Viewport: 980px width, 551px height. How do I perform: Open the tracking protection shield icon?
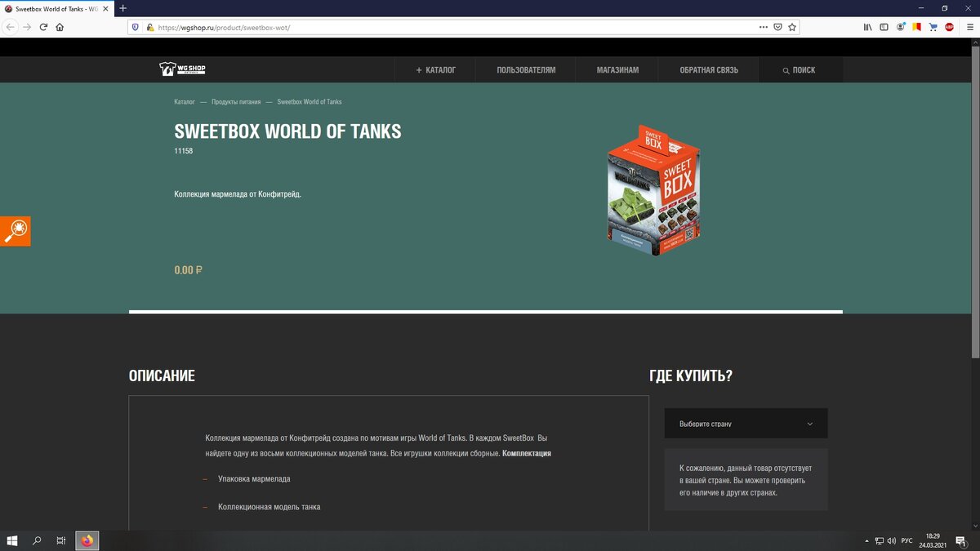136,27
